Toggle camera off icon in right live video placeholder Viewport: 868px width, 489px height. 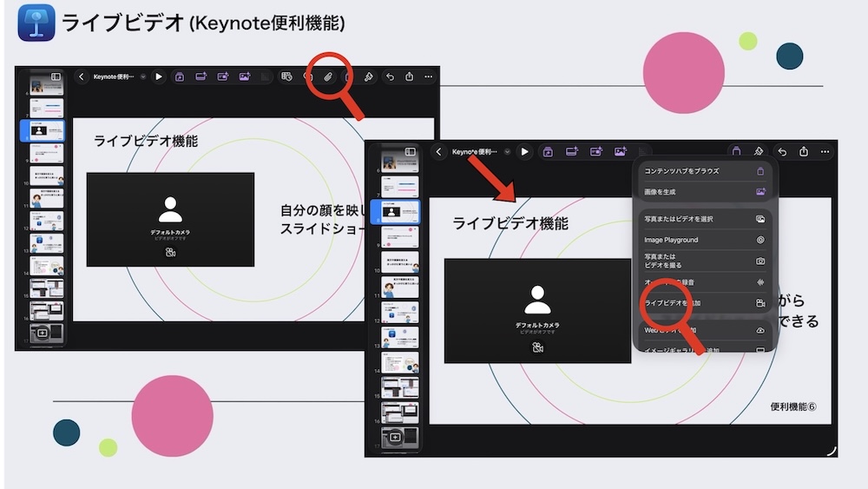point(537,347)
